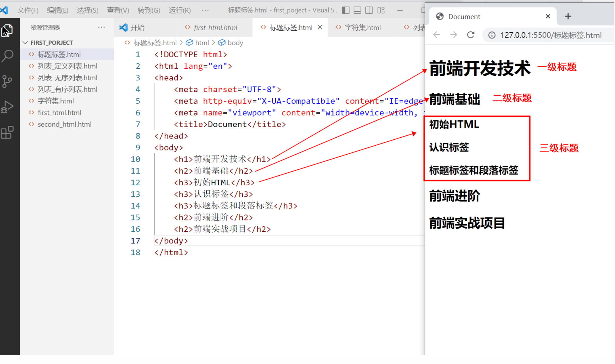Open 标题标签.html in file explorer

[x=67, y=54]
